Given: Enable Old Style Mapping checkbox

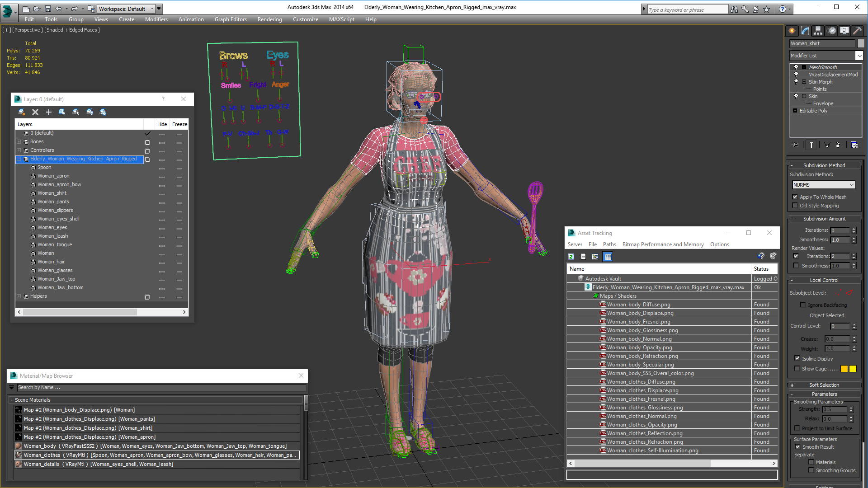Looking at the screenshot, I should pyautogui.click(x=795, y=206).
